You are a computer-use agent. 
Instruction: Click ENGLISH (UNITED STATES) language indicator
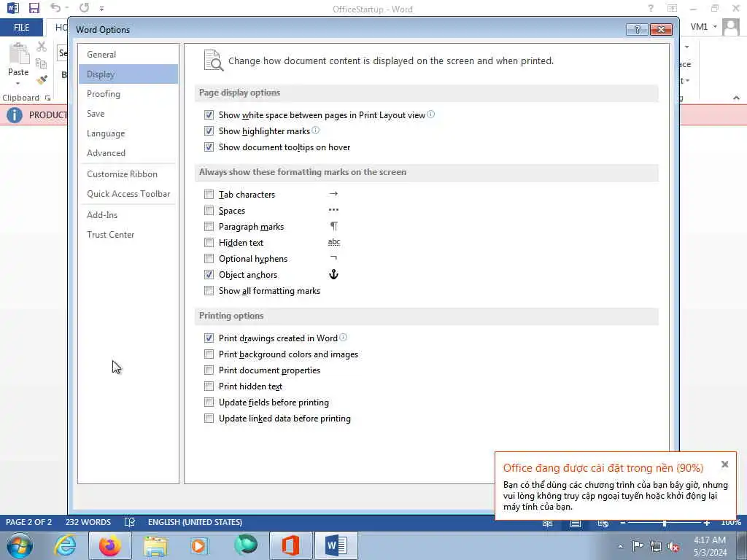click(195, 522)
